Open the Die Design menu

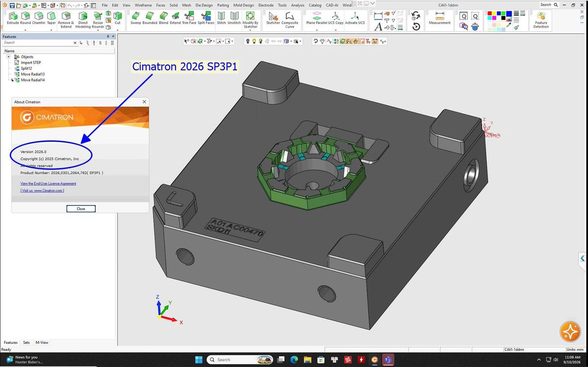204,5
